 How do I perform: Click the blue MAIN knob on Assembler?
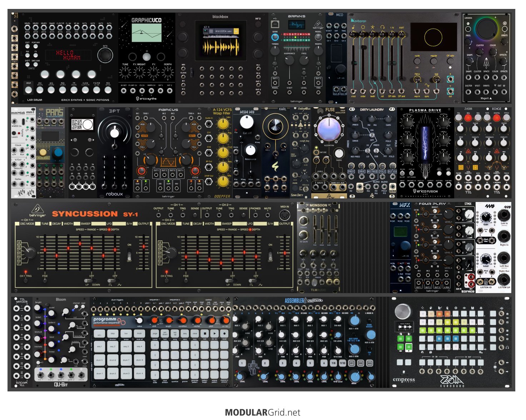[354, 377]
